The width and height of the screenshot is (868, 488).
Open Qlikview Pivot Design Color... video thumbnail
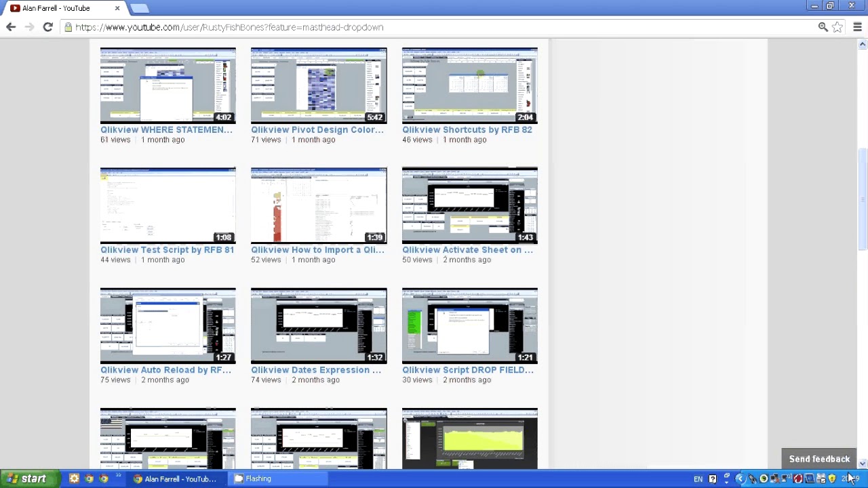[x=319, y=85]
